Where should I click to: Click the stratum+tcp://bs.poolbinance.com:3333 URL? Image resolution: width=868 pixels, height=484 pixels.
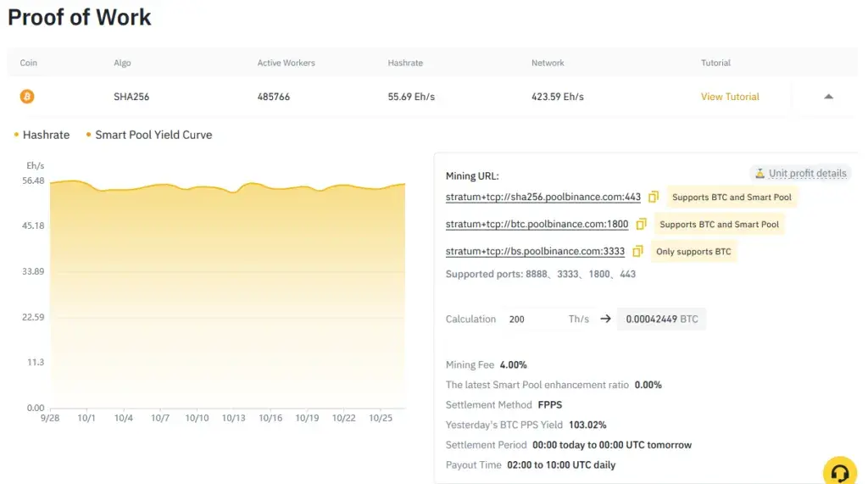[x=535, y=251]
